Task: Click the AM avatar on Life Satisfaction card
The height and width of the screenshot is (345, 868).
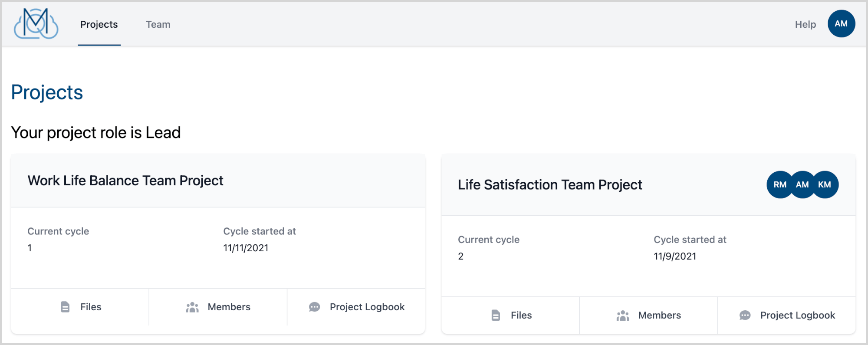Action: point(802,185)
